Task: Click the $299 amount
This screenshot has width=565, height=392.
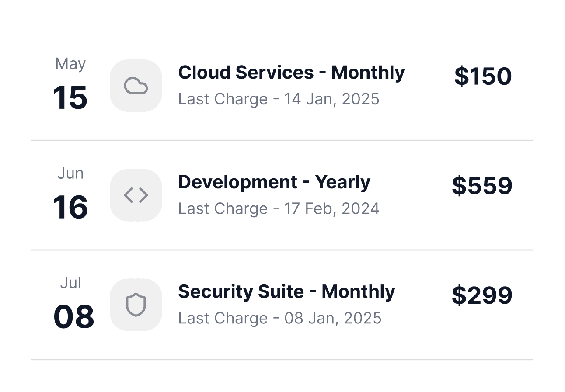Action: pos(482,295)
